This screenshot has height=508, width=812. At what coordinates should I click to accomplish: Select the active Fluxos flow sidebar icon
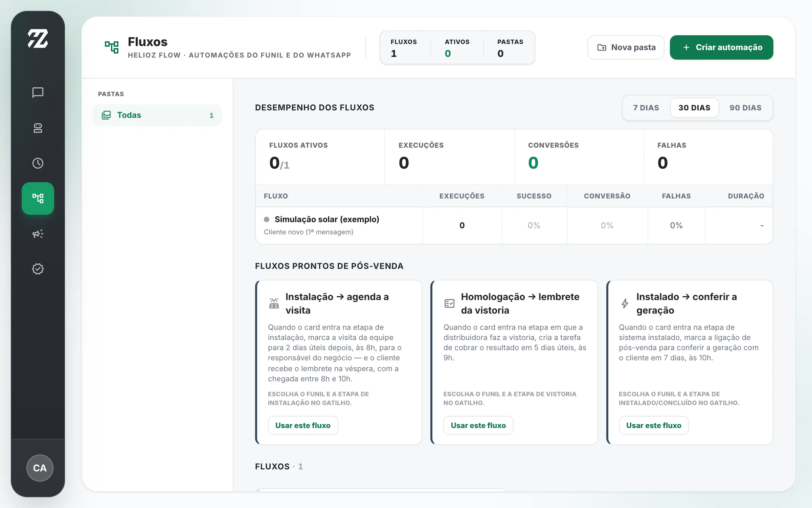click(38, 198)
